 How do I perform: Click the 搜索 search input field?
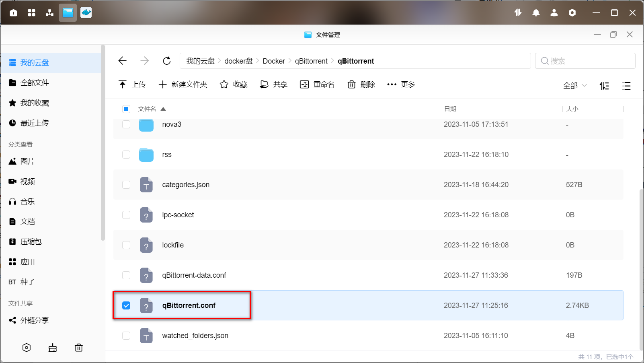585,61
